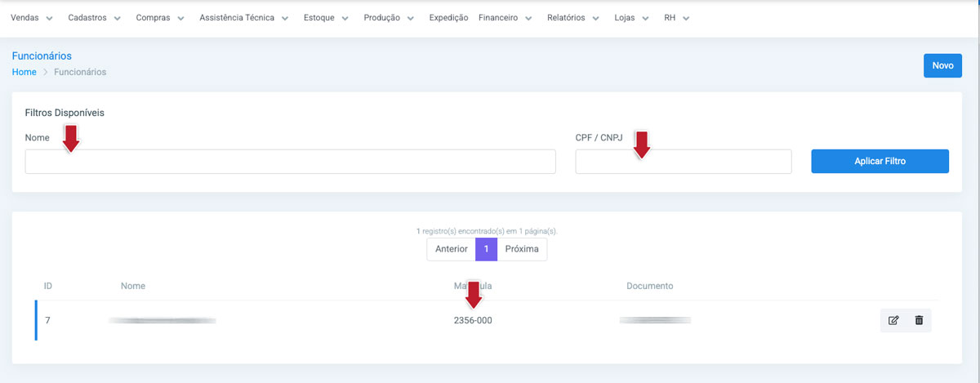The width and height of the screenshot is (980, 383).
Task: Expand the Estoque dropdown
Action: click(325, 18)
